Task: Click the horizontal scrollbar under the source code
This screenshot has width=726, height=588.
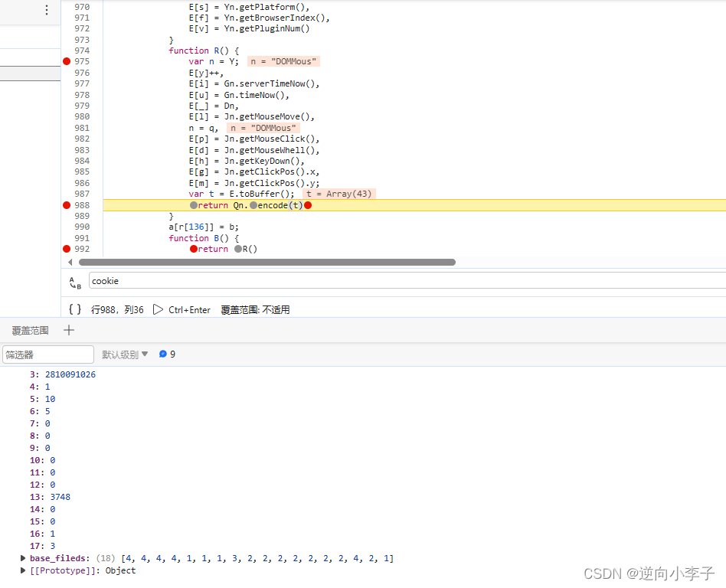Action: (268, 262)
